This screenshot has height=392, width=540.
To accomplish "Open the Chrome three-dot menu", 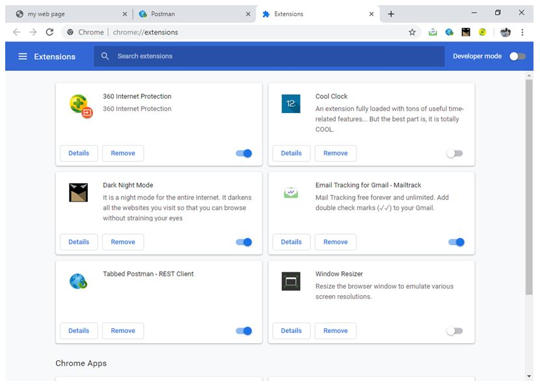I will [x=522, y=32].
